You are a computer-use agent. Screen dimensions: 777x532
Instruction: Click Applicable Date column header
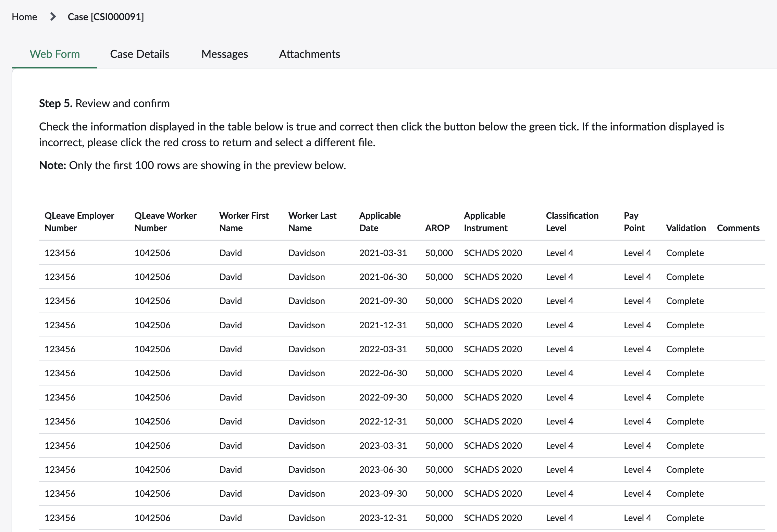point(380,221)
